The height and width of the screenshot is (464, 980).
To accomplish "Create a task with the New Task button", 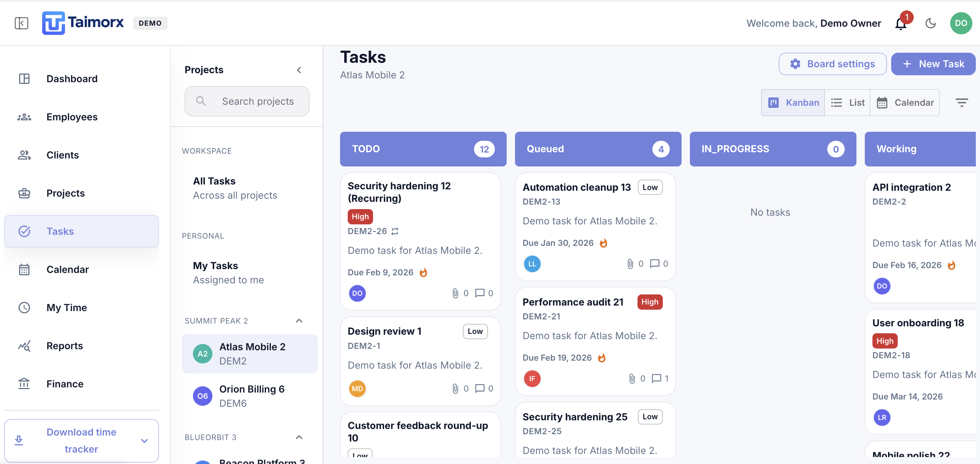I will pyautogui.click(x=933, y=63).
